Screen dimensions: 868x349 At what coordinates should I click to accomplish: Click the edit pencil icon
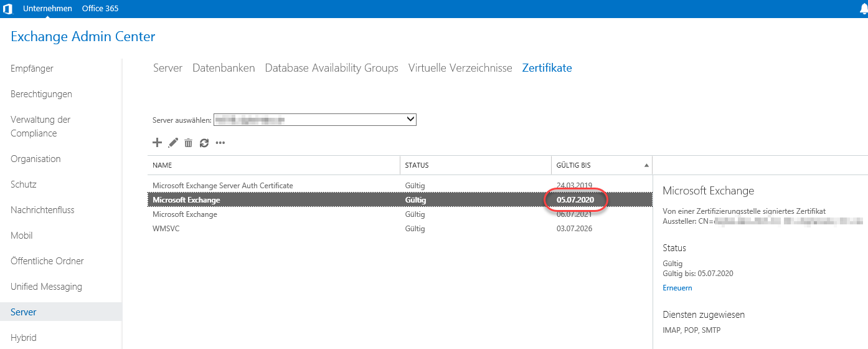[x=173, y=143]
